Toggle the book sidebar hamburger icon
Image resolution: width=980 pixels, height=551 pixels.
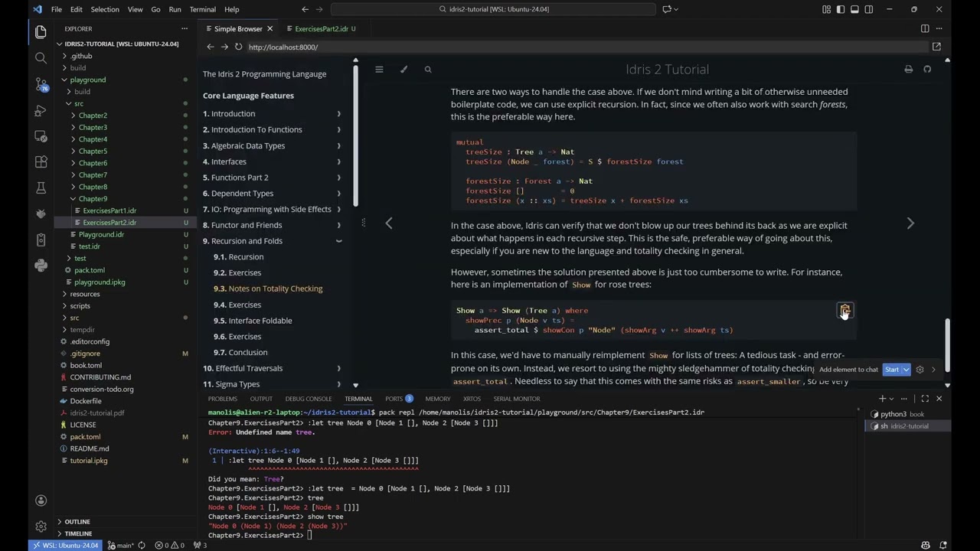(x=379, y=69)
